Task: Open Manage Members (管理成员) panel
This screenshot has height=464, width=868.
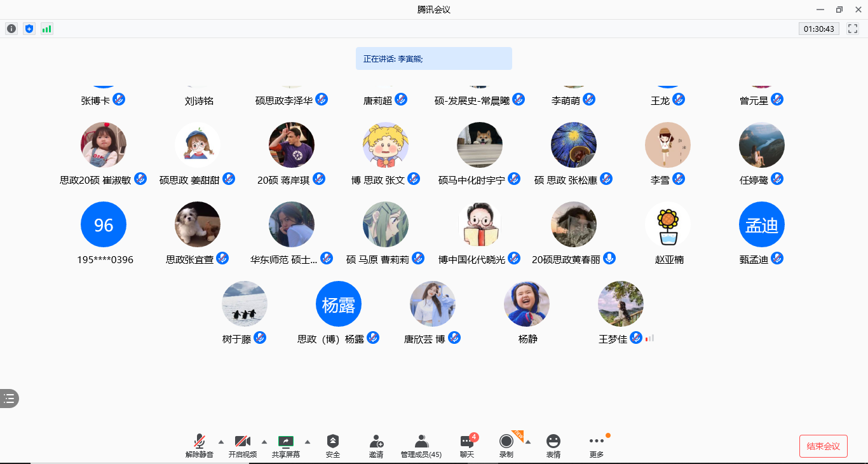Action: click(421, 446)
